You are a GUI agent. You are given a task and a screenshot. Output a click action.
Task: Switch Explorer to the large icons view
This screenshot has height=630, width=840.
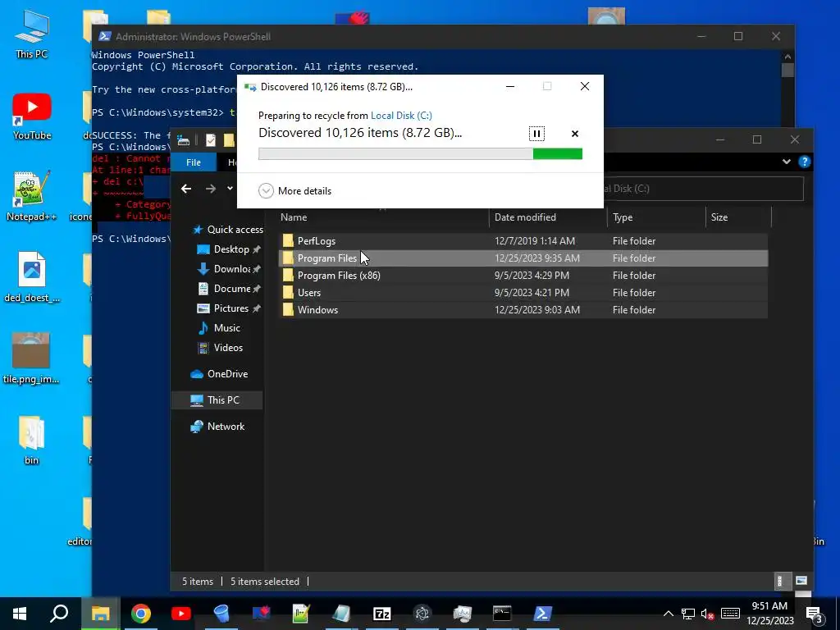click(801, 581)
